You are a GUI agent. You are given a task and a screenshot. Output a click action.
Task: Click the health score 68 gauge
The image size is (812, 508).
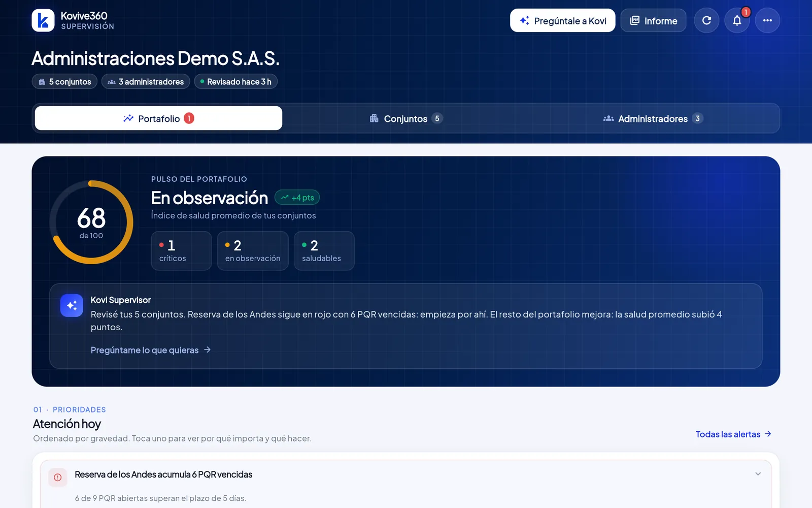click(91, 222)
